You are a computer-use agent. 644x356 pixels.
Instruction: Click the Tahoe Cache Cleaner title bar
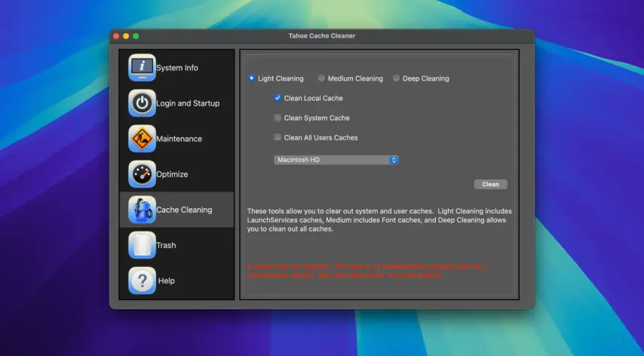coord(321,35)
